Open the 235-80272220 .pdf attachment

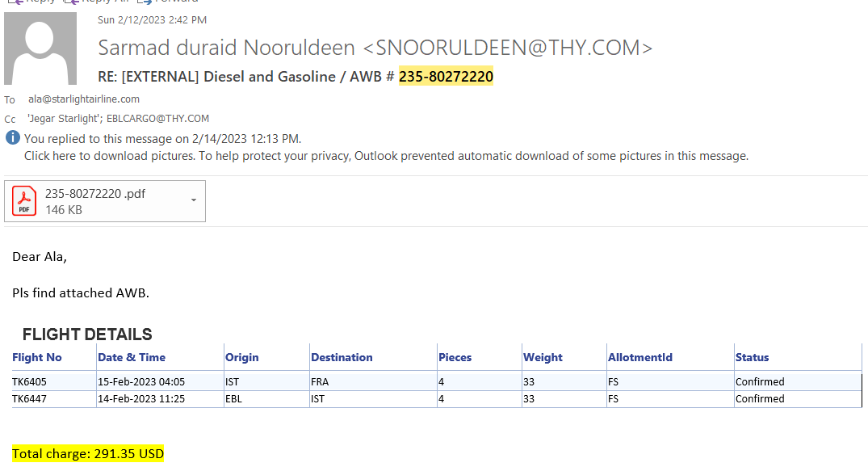[x=95, y=194]
